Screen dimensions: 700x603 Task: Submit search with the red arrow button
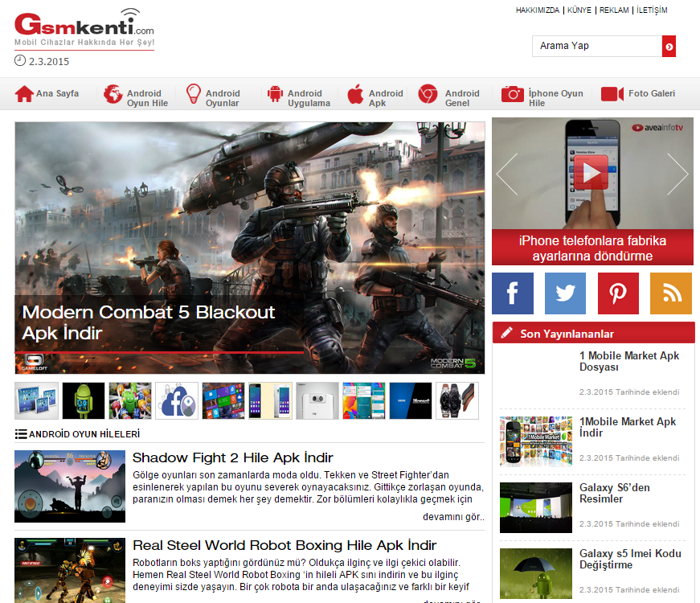click(669, 47)
